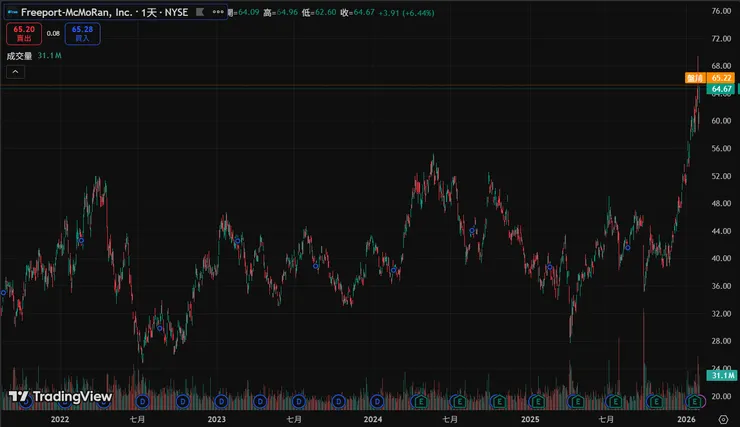Click the 2022 time axis label
Viewport: 740px width, 427px height.
tap(60, 419)
